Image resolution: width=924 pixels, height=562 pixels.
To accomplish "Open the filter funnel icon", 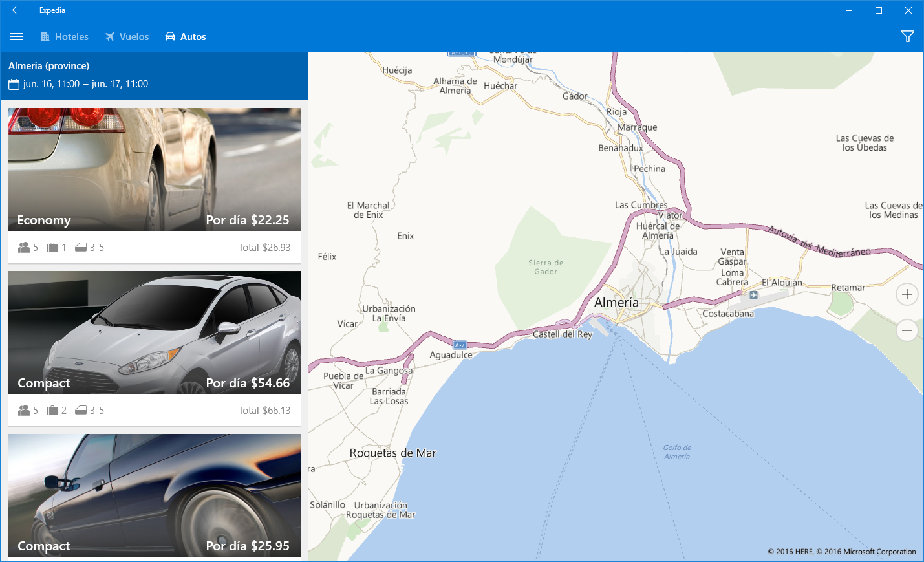I will (907, 37).
